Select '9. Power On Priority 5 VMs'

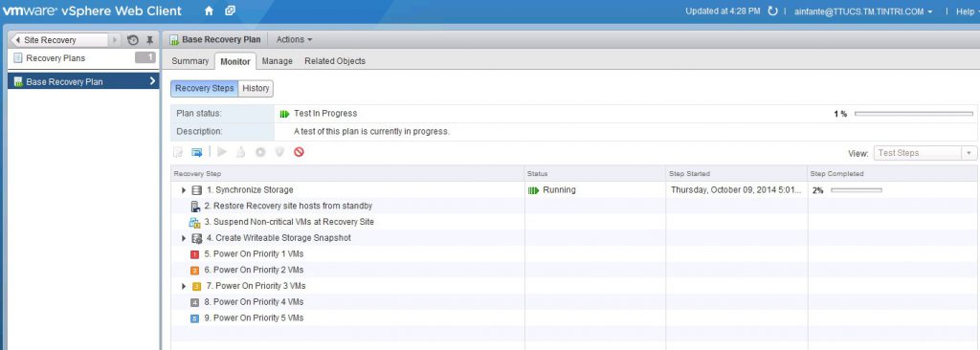coord(253,318)
